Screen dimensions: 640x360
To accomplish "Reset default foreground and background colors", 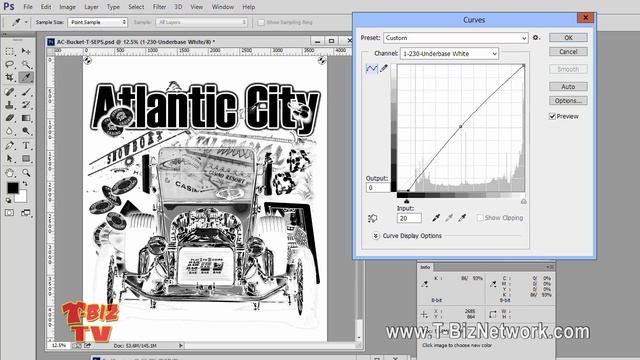I will click(8, 200).
